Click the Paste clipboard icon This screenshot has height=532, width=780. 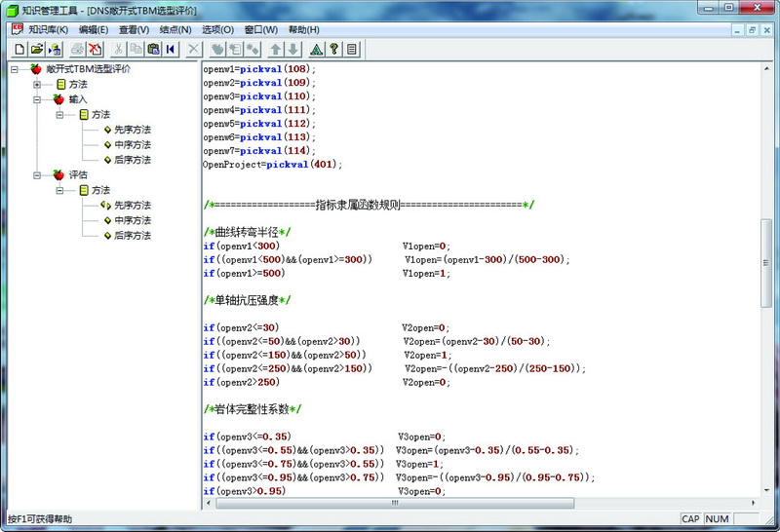tap(154, 49)
